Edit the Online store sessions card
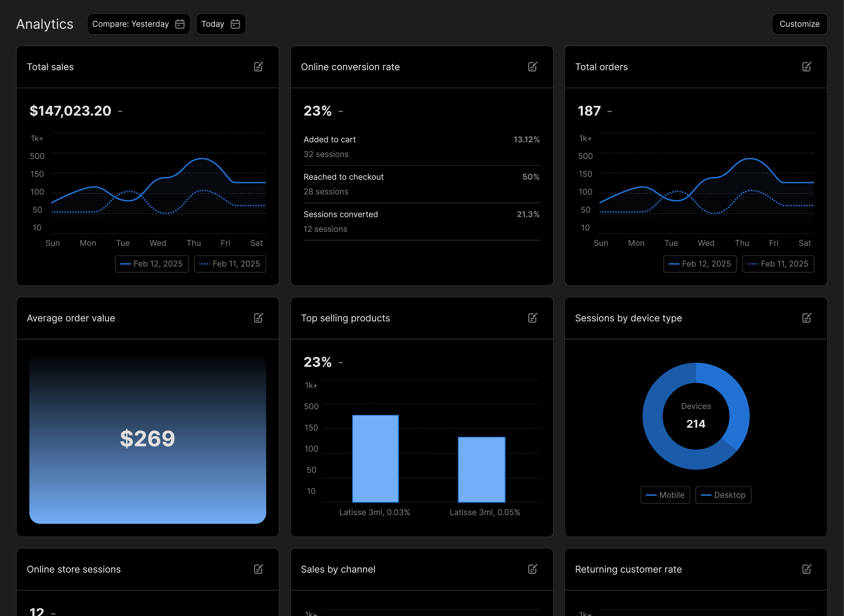Image resolution: width=844 pixels, height=616 pixels. (x=259, y=569)
